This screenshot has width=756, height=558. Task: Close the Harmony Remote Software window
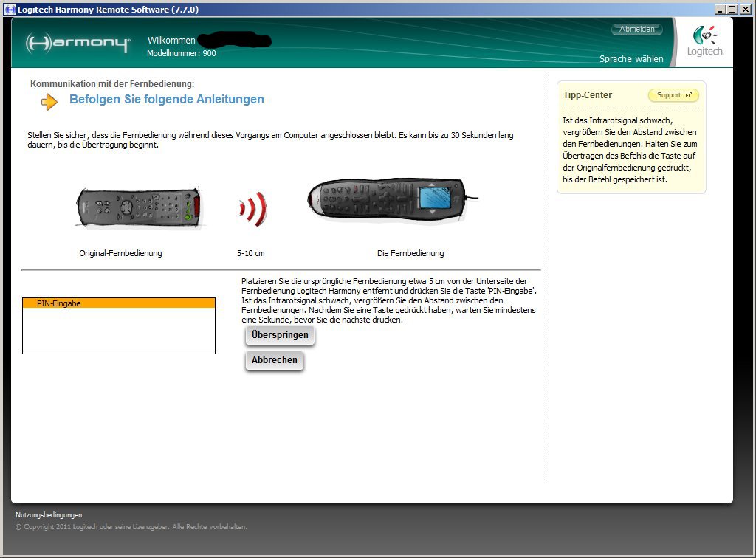click(745, 10)
